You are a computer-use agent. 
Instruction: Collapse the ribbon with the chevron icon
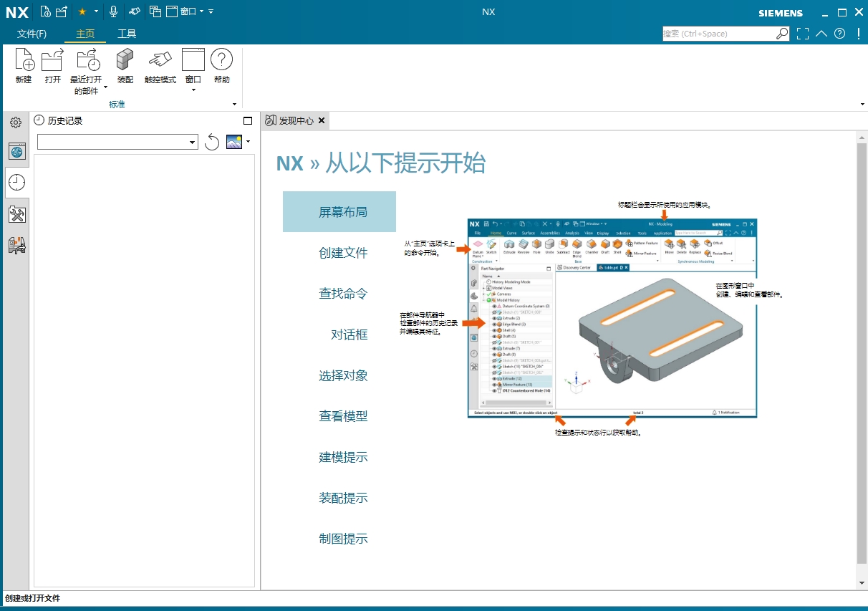821,33
